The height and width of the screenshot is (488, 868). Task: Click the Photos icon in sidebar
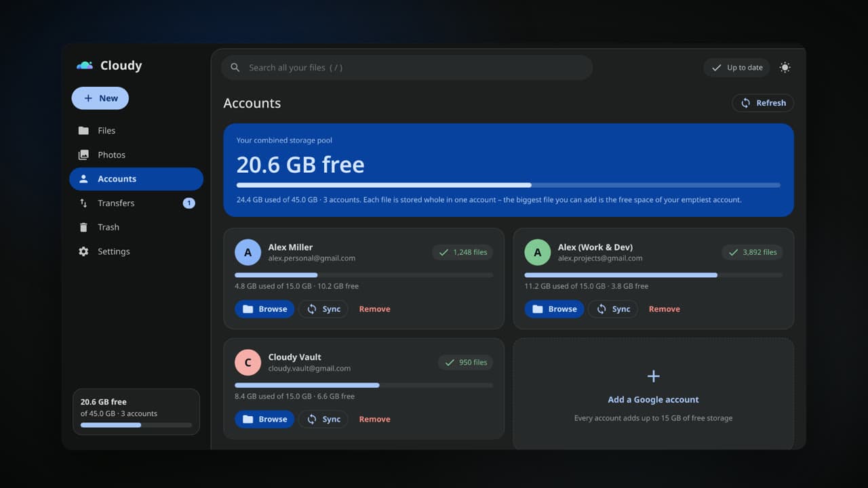coord(83,155)
